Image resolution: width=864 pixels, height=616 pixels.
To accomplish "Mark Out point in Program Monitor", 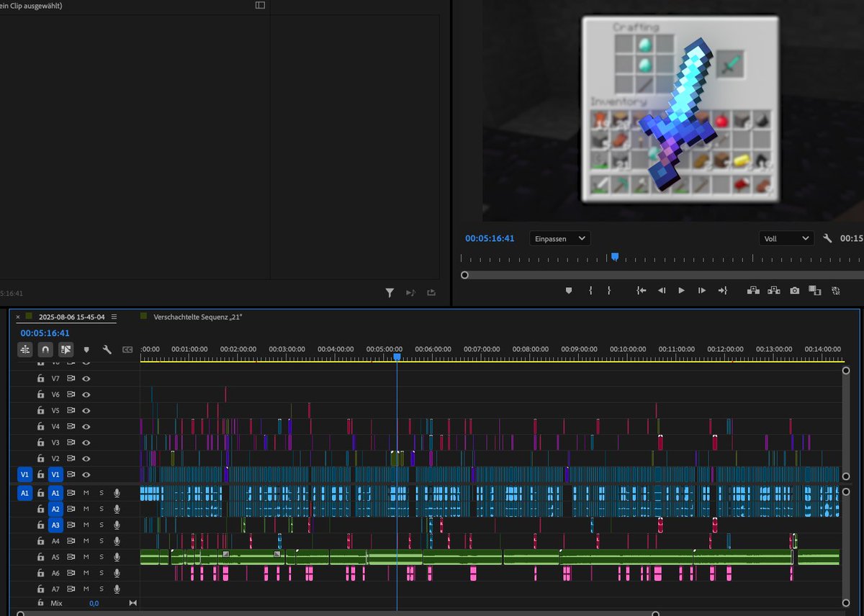I will (609, 290).
